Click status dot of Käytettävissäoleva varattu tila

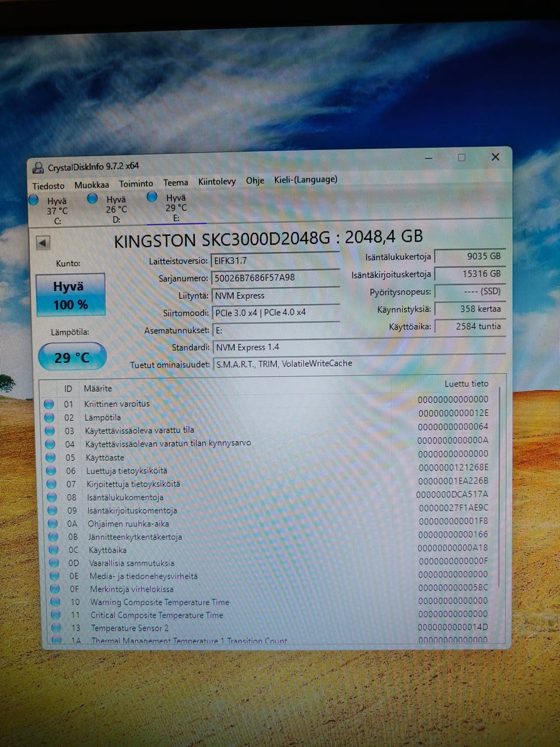[x=50, y=431]
